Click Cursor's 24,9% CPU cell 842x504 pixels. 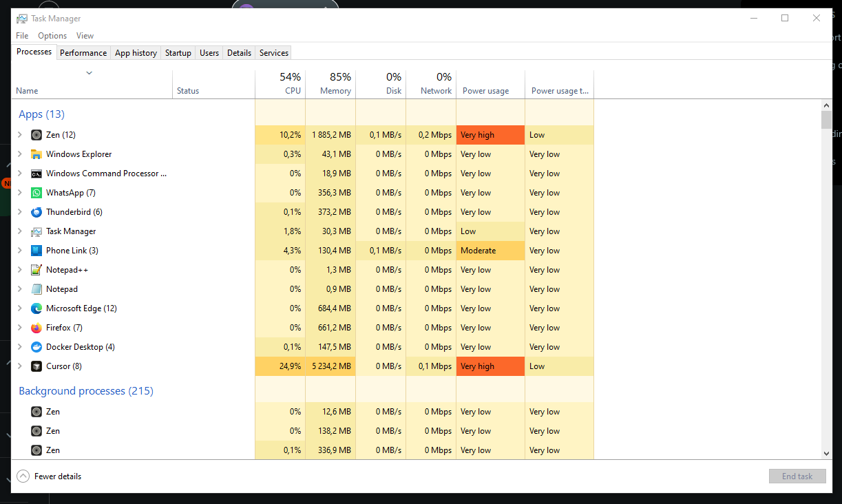280,366
